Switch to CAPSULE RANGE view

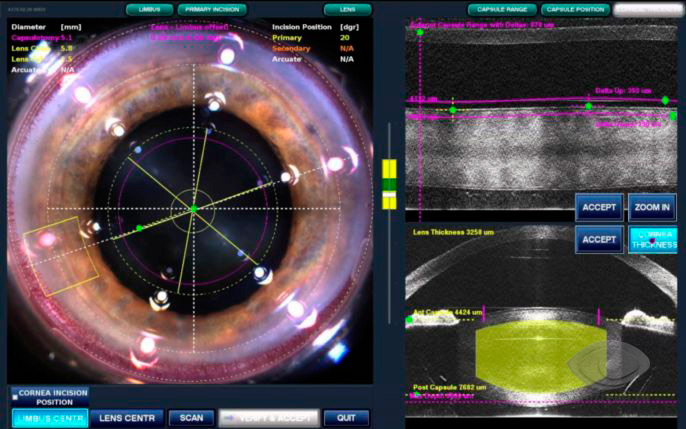[502, 10]
